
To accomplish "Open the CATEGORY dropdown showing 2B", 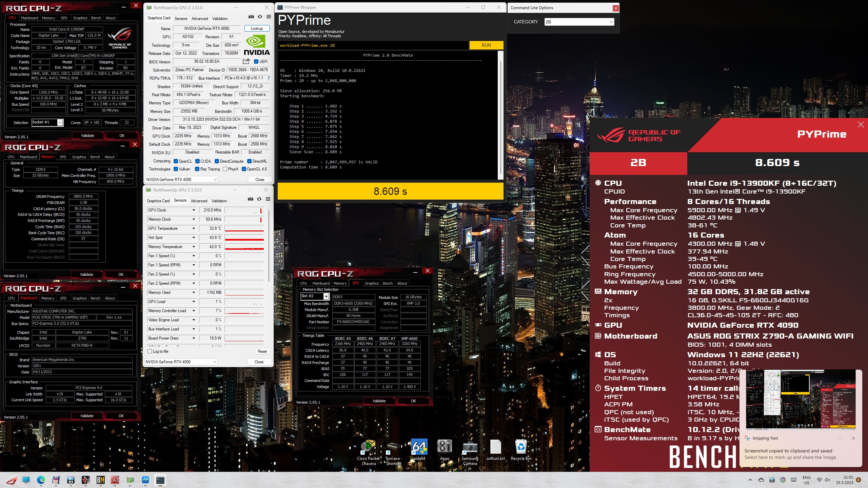I will point(579,22).
